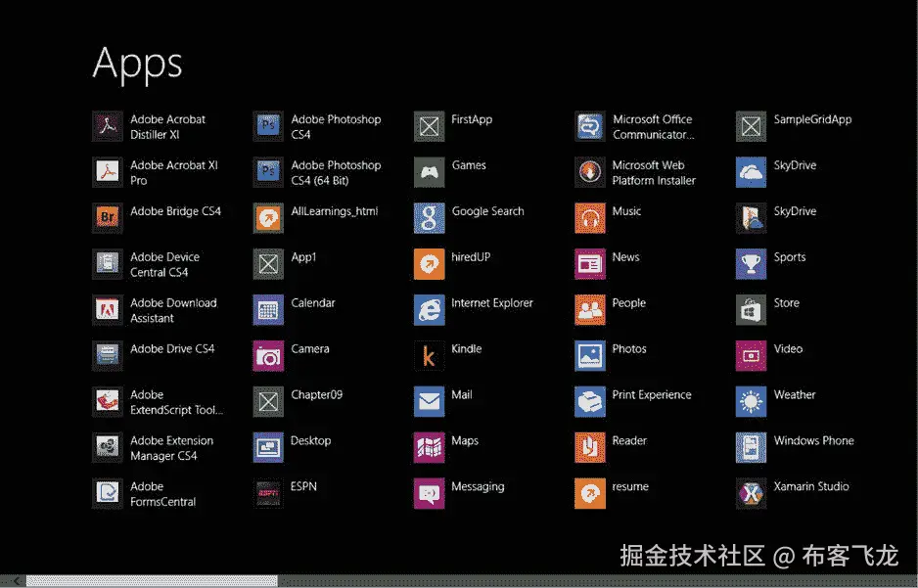Open the Calendar app icon

click(x=268, y=310)
